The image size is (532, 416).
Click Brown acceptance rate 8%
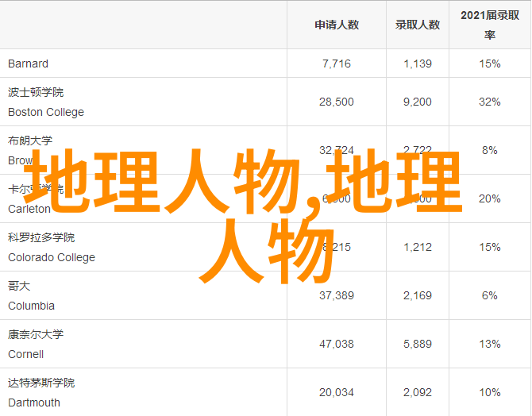pyautogui.click(x=490, y=150)
